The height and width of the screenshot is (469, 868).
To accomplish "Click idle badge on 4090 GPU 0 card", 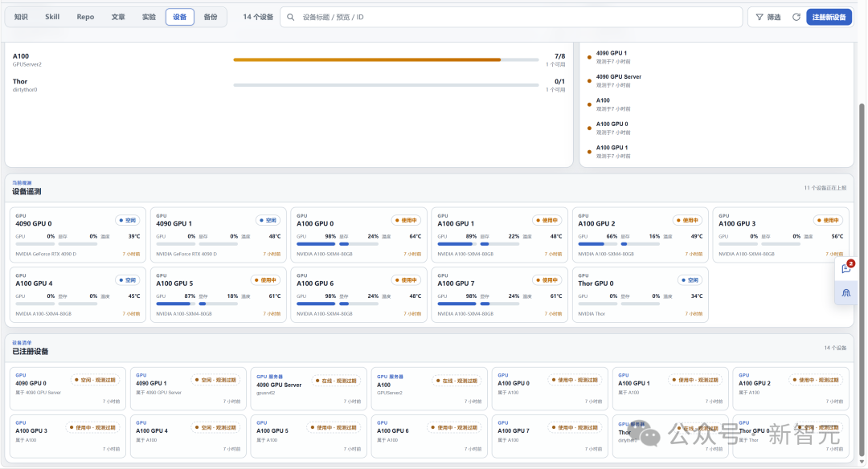I will click(x=127, y=220).
